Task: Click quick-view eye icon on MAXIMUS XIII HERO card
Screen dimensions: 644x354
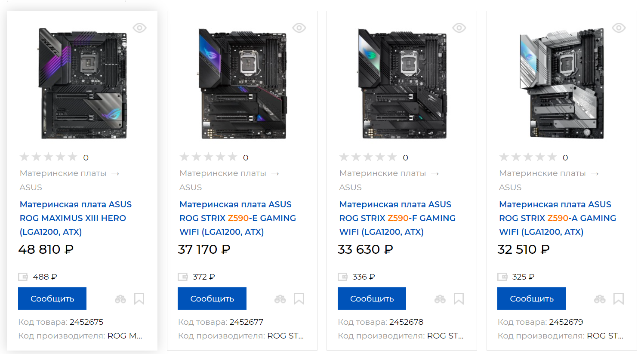Action: click(139, 28)
